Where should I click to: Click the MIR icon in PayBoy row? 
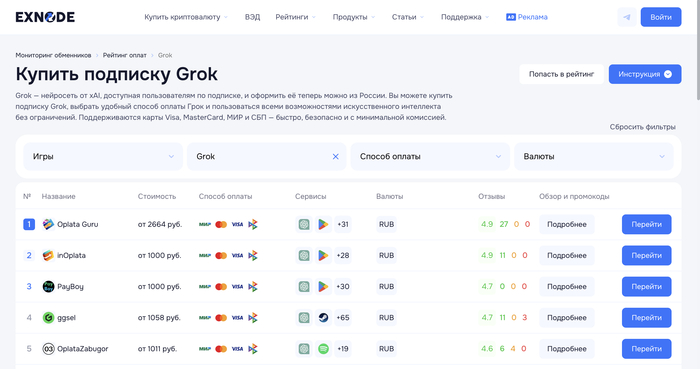click(x=205, y=286)
